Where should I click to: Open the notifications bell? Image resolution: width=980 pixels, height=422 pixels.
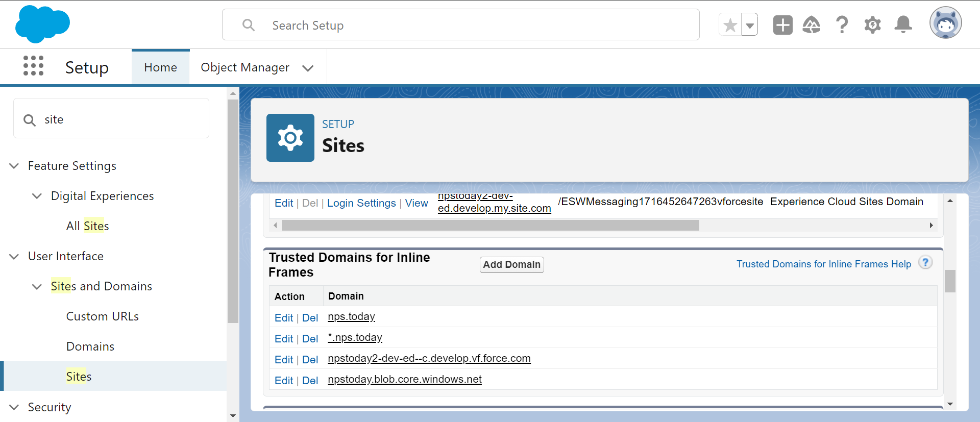[x=903, y=24]
